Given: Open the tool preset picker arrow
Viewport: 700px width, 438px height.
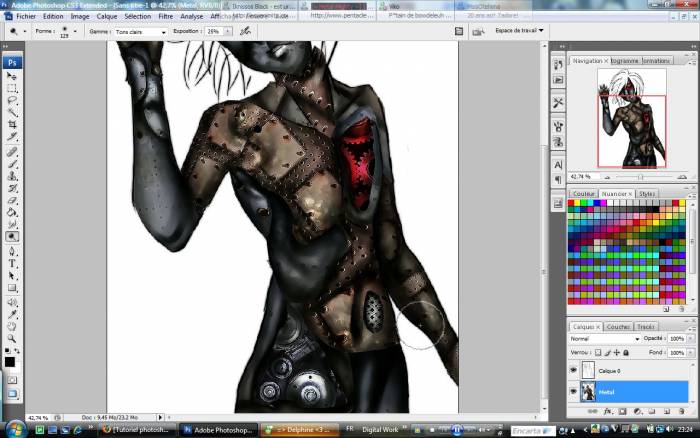Looking at the screenshot, I should 25,31.
